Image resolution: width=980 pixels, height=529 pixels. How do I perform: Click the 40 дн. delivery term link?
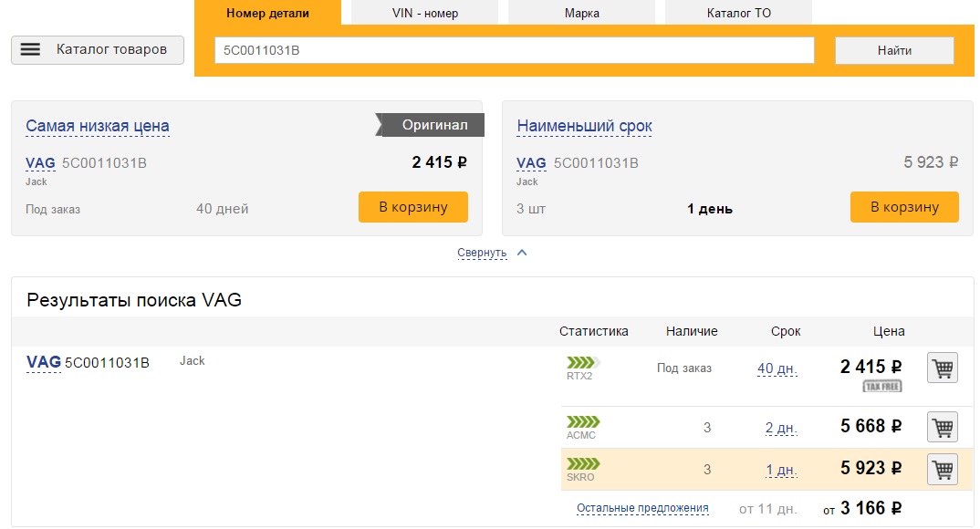click(x=777, y=368)
